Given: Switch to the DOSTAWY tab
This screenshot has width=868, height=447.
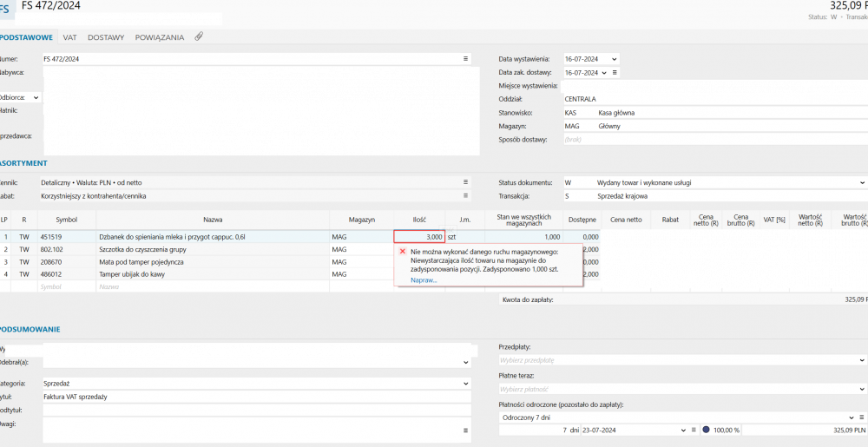Looking at the screenshot, I should (106, 37).
